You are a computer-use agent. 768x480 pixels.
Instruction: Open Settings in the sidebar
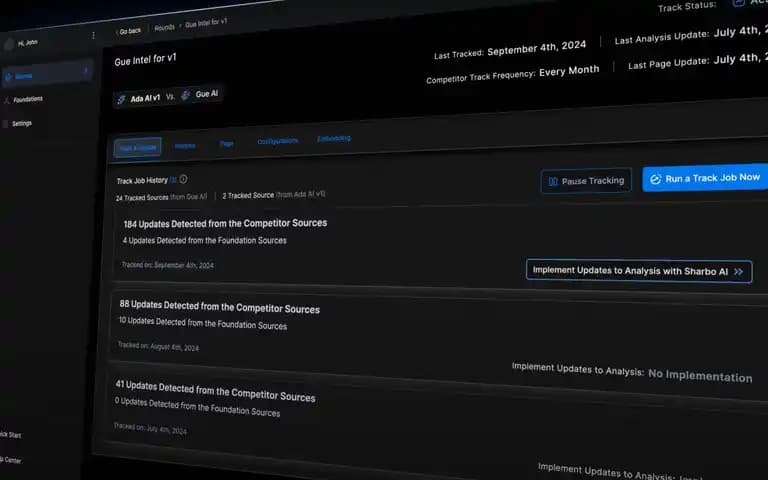pos(22,123)
